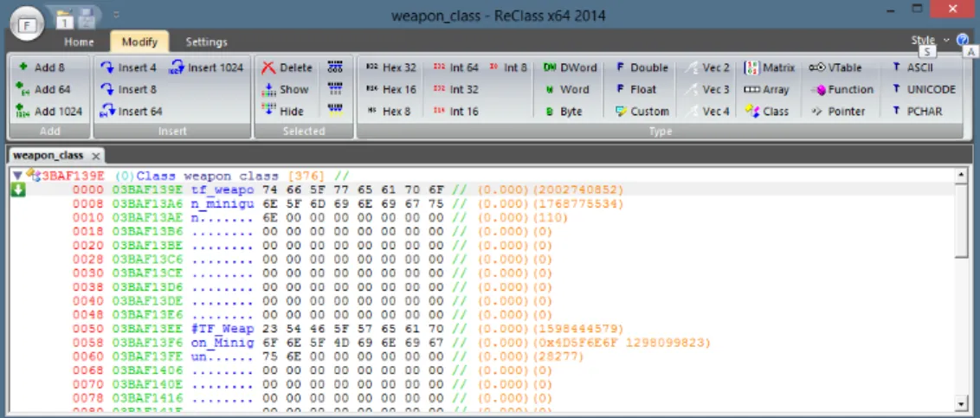Set type to PCHAR
This screenshot has height=418, width=980.
pos(918,112)
